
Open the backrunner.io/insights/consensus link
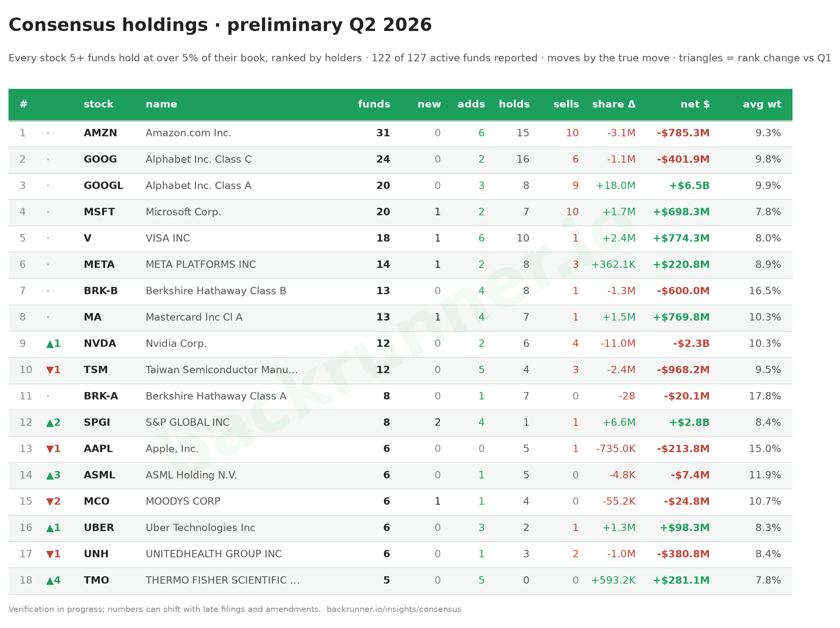pos(394,609)
